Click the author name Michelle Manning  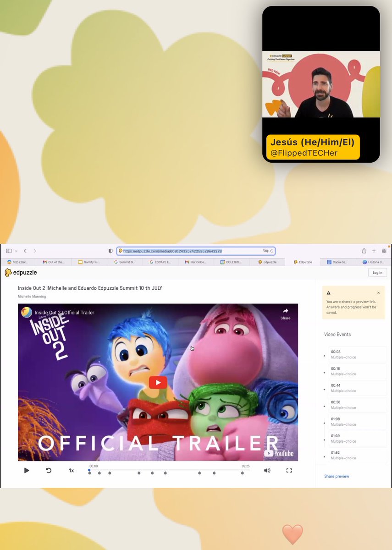pos(32,297)
